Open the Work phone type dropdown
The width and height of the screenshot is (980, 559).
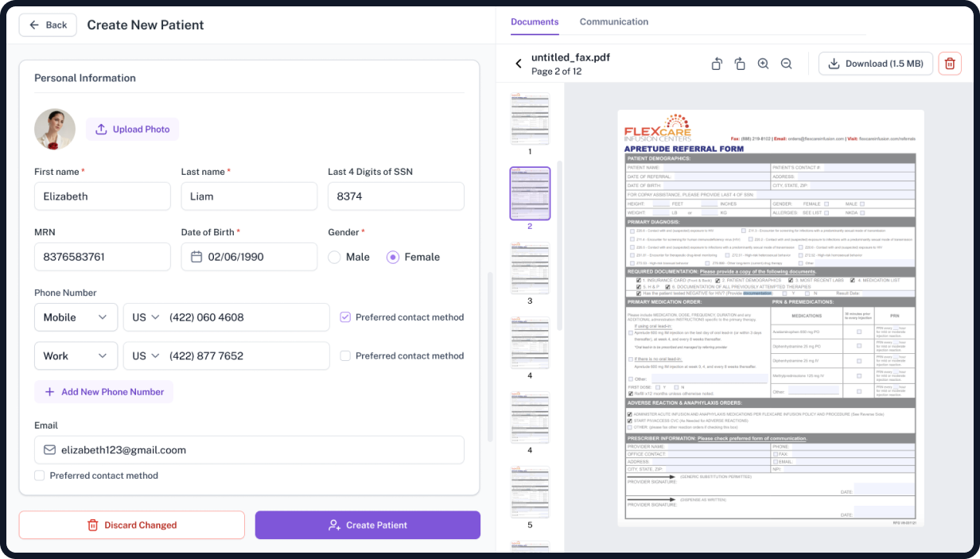pos(76,356)
